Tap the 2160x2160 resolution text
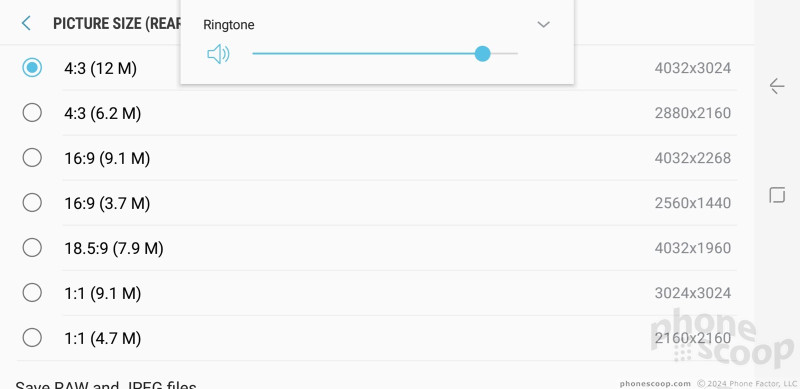 click(x=692, y=338)
